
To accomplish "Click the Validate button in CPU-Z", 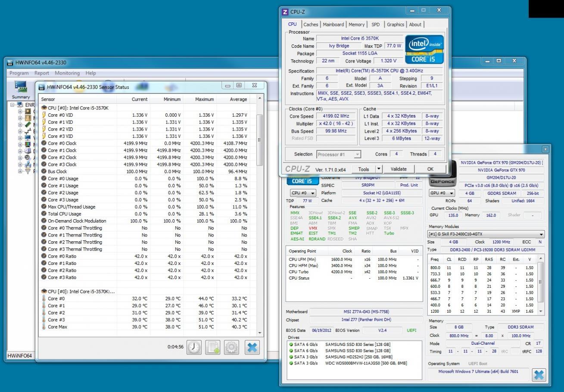I will coord(398,169).
